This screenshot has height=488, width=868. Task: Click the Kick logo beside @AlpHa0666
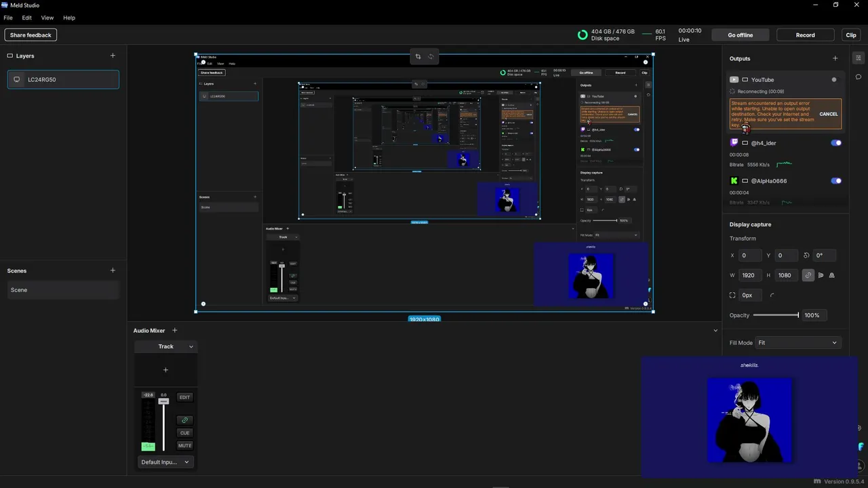tap(734, 181)
